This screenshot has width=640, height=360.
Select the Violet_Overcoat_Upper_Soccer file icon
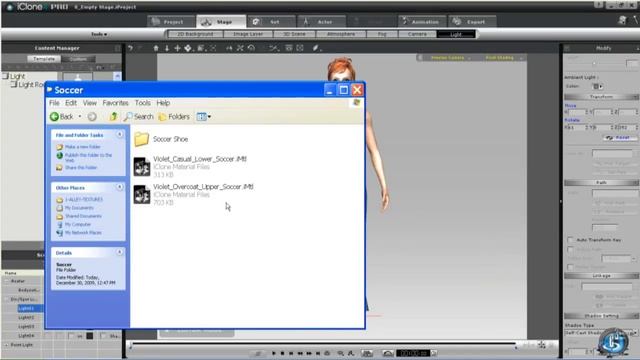point(142,194)
